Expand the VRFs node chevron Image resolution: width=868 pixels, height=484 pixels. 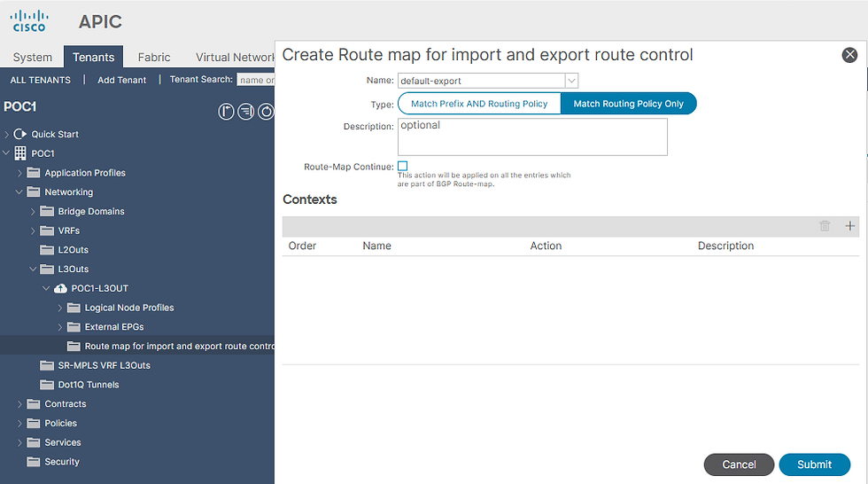coord(34,230)
